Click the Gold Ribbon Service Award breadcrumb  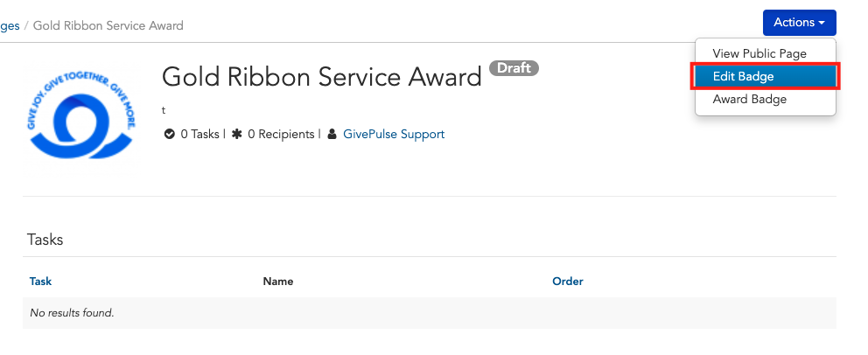108,25
